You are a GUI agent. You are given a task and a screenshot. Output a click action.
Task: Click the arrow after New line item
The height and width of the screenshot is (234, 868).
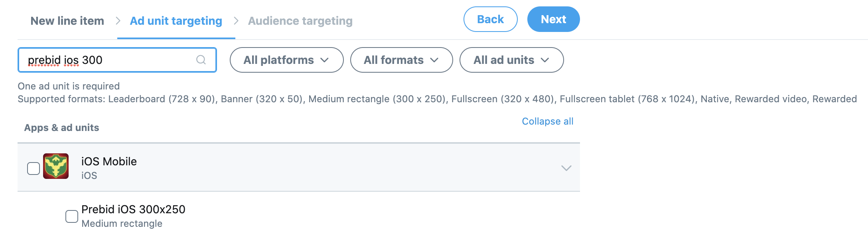click(118, 21)
